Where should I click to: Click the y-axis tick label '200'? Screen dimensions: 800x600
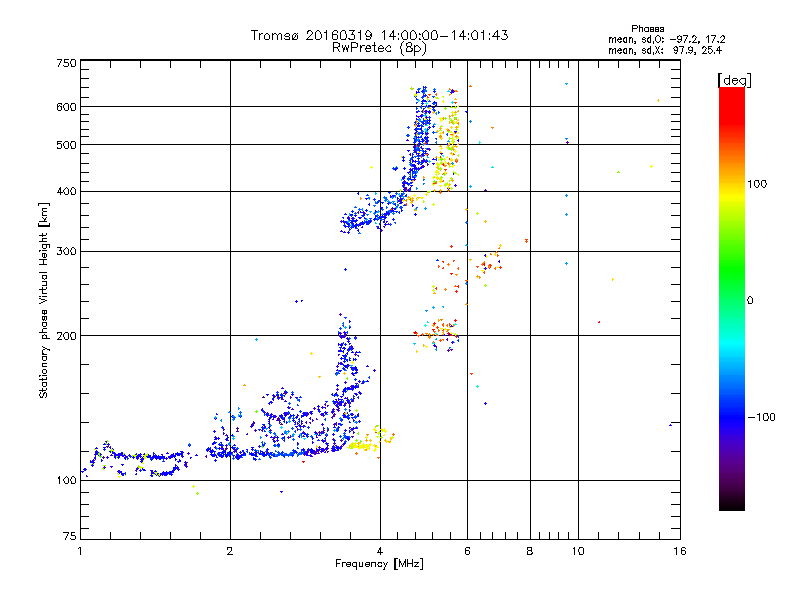click(66, 336)
